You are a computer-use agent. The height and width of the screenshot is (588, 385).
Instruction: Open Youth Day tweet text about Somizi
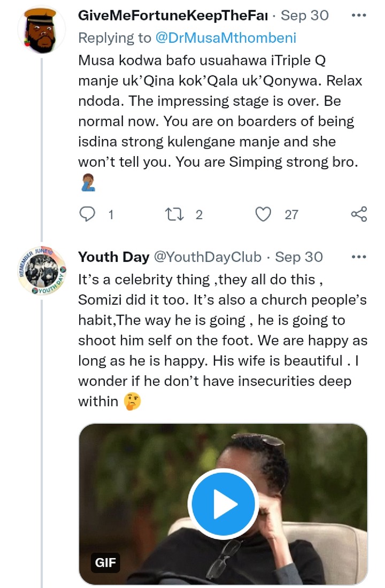tap(223, 341)
